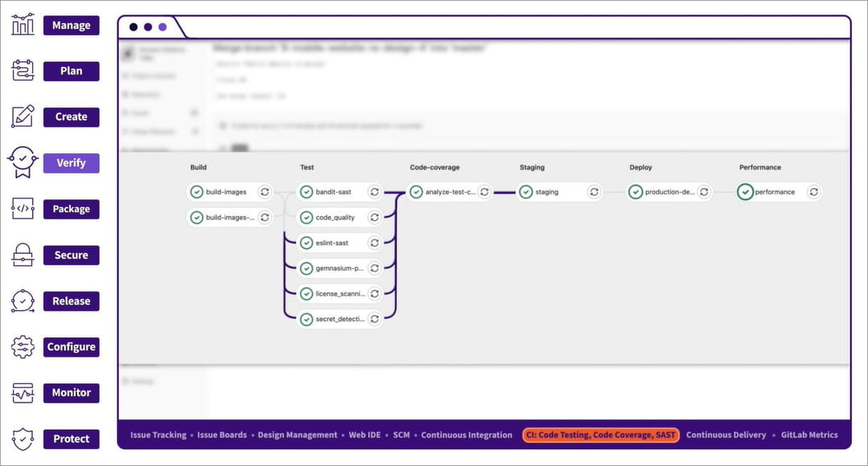Image resolution: width=868 pixels, height=466 pixels.
Task: Retry the staging job
Action: pyautogui.click(x=594, y=192)
